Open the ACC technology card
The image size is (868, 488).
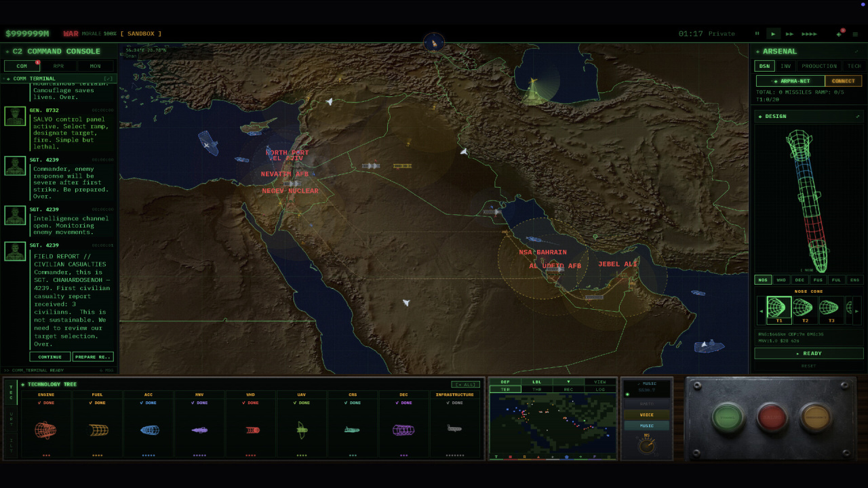tap(149, 424)
